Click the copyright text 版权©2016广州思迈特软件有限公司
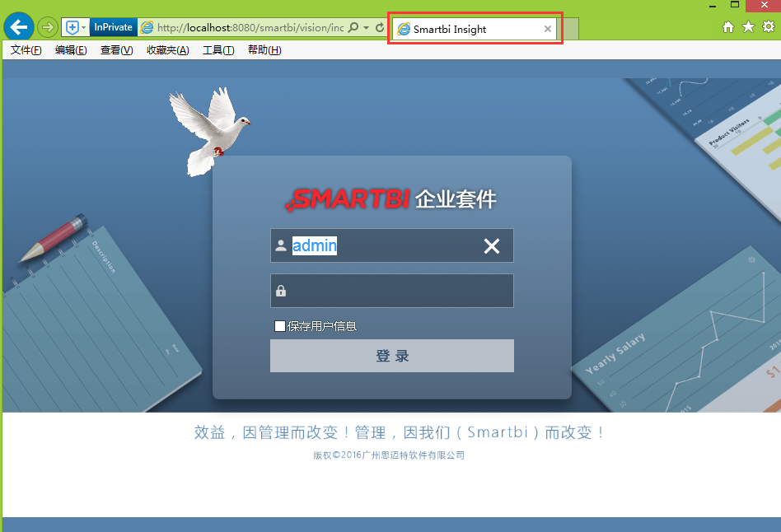Image resolution: width=781 pixels, height=532 pixels. (x=389, y=455)
